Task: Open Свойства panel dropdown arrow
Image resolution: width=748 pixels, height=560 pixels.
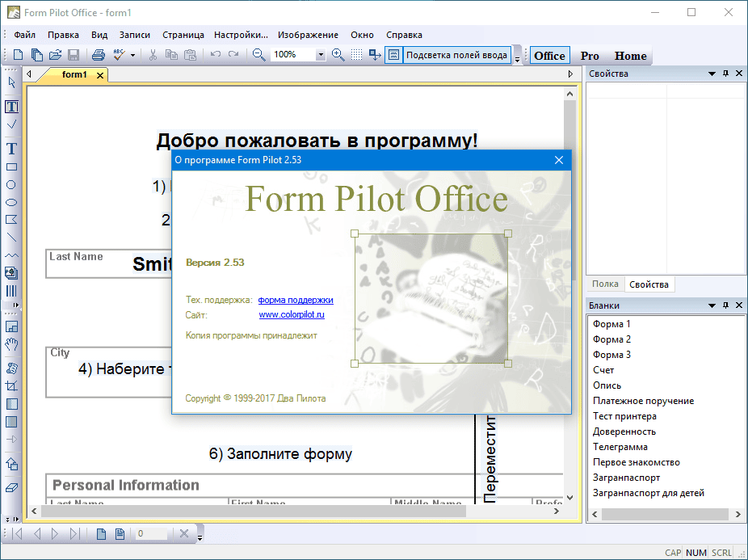Action: (712, 74)
